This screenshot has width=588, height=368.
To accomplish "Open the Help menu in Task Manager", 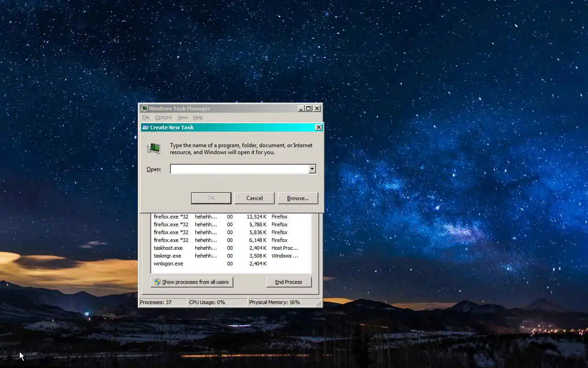I will [x=198, y=118].
